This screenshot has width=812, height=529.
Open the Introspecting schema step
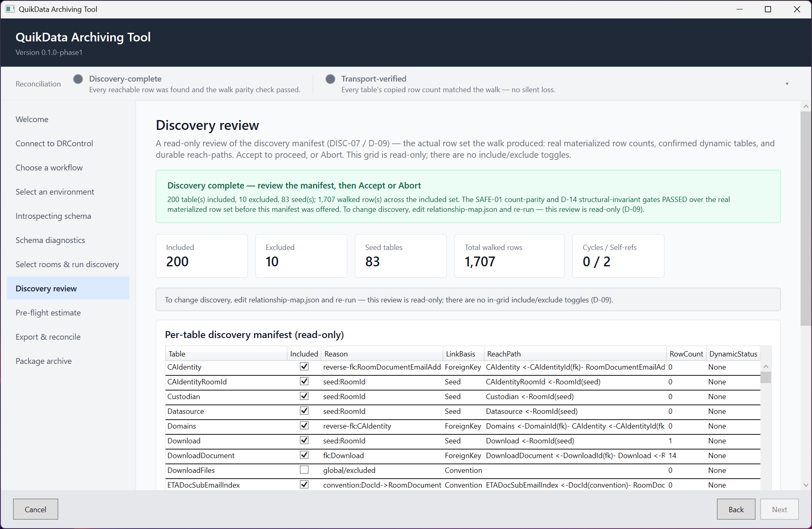(68, 216)
